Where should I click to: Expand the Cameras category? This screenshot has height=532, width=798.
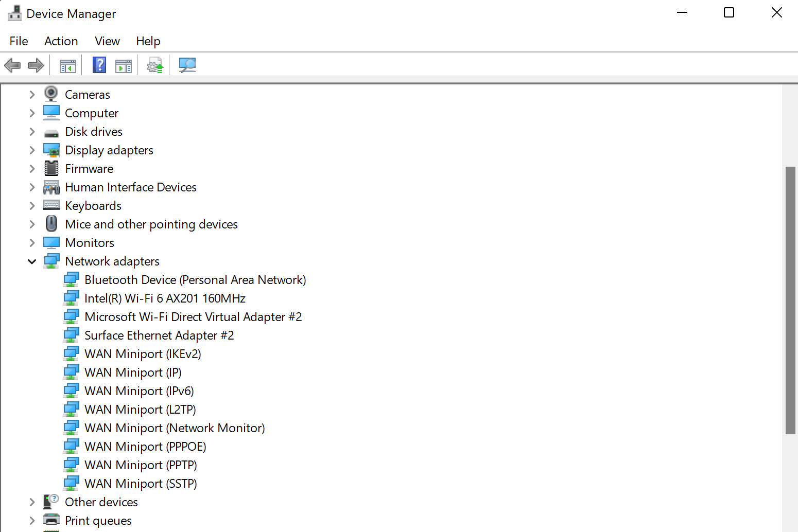click(x=32, y=94)
